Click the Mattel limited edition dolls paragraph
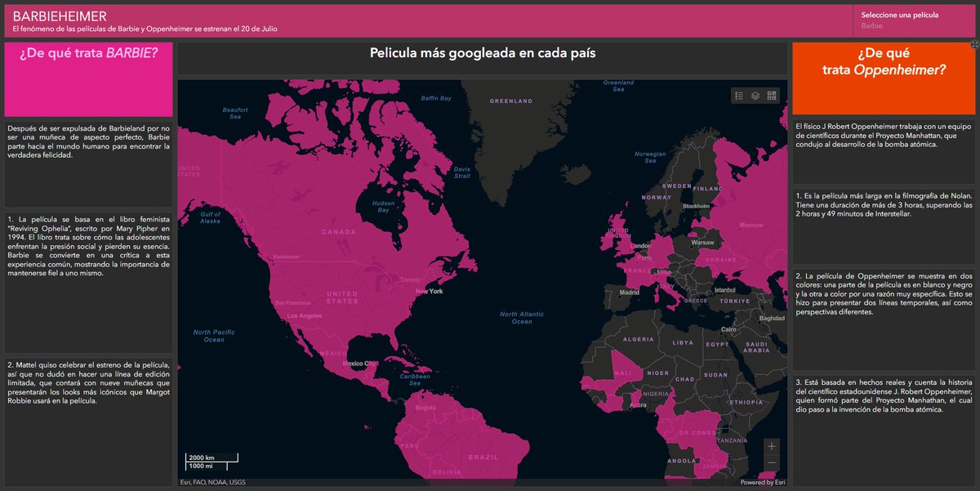 88,382
